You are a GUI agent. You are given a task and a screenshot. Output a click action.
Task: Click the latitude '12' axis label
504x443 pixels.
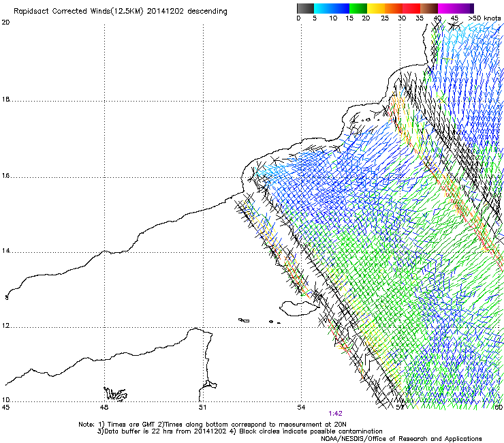5,326
